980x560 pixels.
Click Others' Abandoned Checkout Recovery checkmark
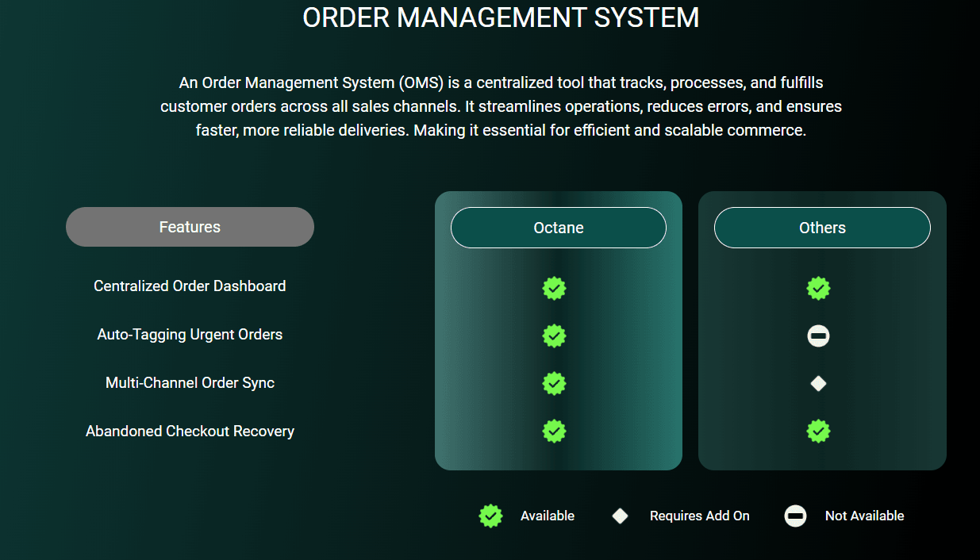coord(818,432)
